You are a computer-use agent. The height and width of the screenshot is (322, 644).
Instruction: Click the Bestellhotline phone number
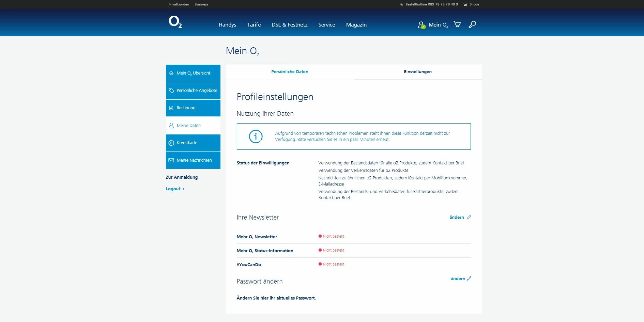click(443, 4)
